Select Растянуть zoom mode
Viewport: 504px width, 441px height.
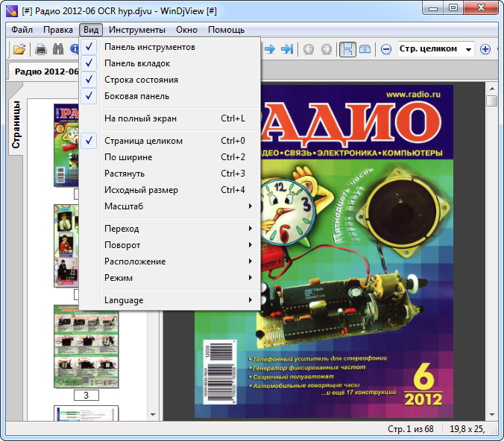[170, 174]
